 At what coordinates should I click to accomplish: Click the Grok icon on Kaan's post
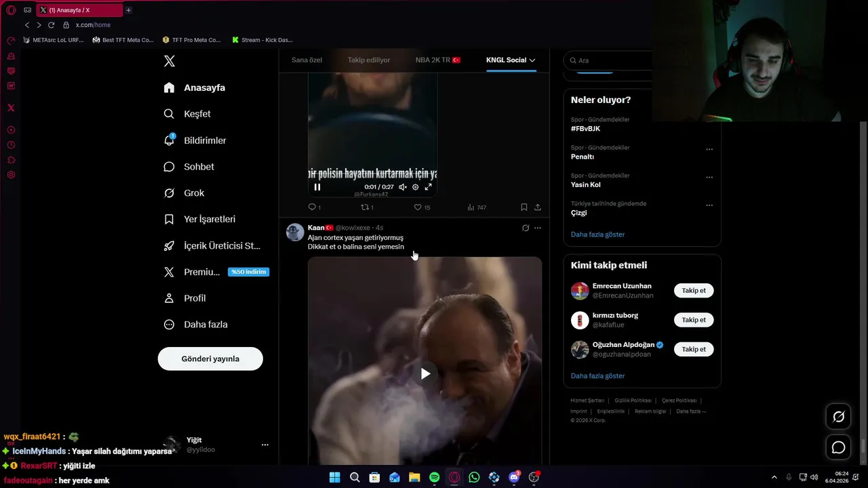pos(526,228)
